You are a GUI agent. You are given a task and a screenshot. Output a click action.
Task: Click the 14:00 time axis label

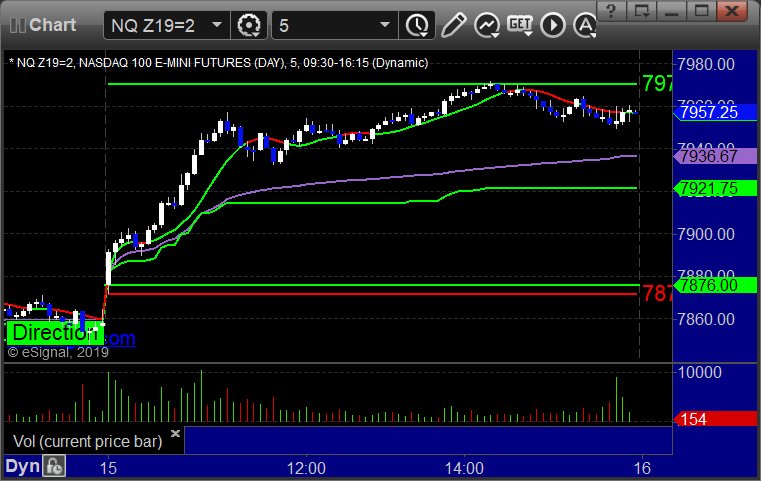click(464, 468)
